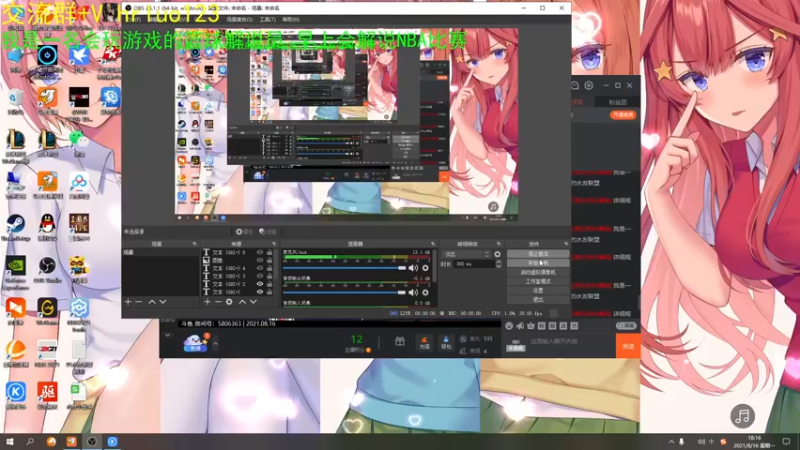Open Scene Collection menu in OBS
Image resolution: width=800 pixels, height=450 pixels.
click(x=239, y=19)
